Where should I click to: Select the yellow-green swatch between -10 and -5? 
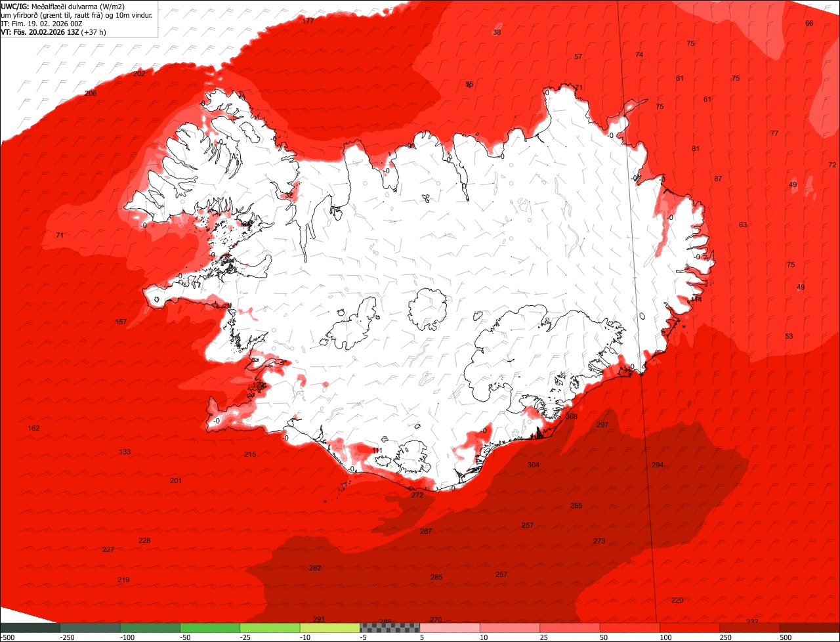pyautogui.click(x=330, y=628)
